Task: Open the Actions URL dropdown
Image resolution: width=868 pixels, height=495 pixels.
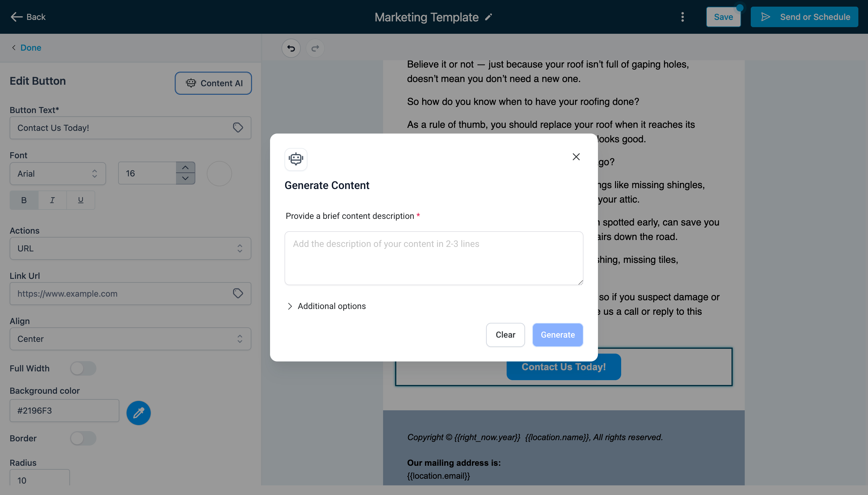Action: click(x=131, y=248)
